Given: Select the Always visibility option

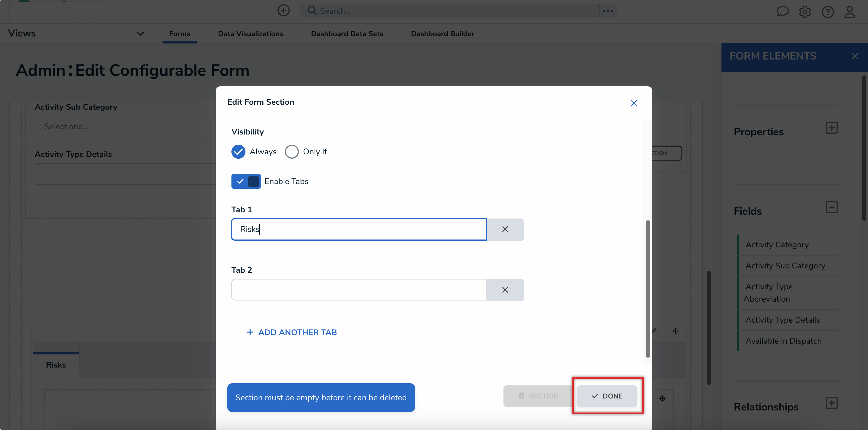Looking at the screenshot, I should point(238,151).
